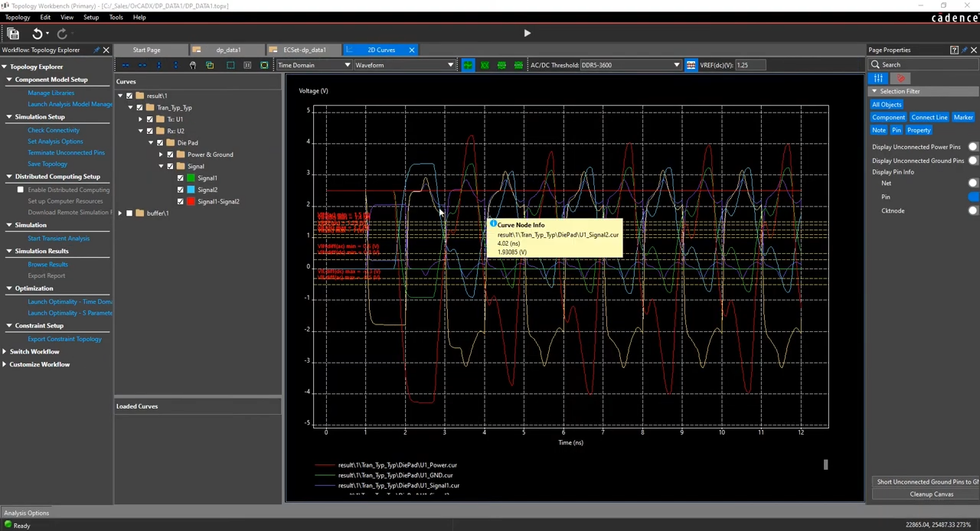Click the save-all icon in top toolbar
The height and width of the screenshot is (531, 980).
13,34
